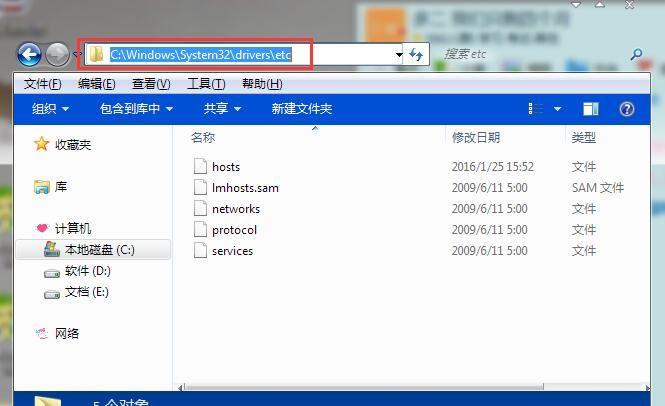The image size is (665, 406).
Task: Click the file name hosts
Action: tap(226, 167)
